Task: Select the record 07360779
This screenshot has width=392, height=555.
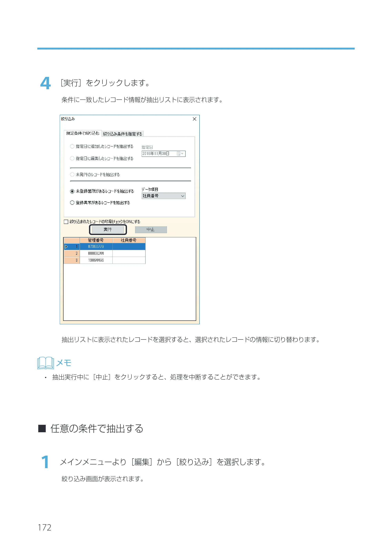Action: pyautogui.click(x=96, y=247)
